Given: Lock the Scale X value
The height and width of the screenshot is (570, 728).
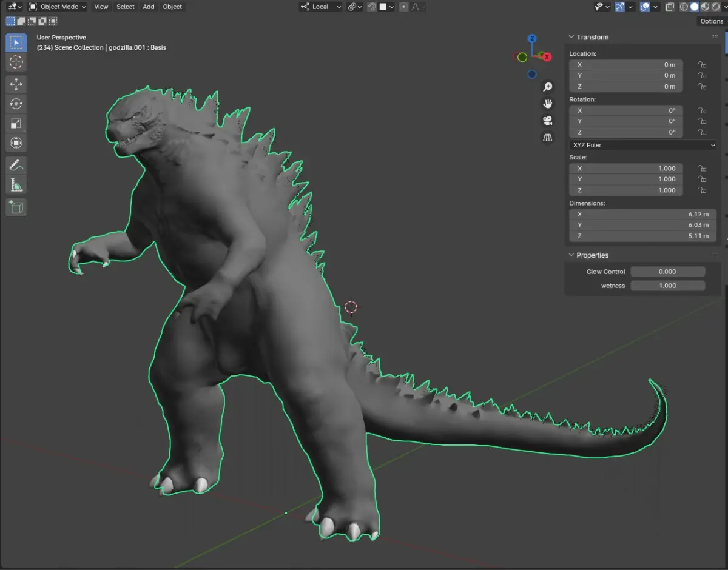Looking at the screenshot, I should click(x=702, y=169).
